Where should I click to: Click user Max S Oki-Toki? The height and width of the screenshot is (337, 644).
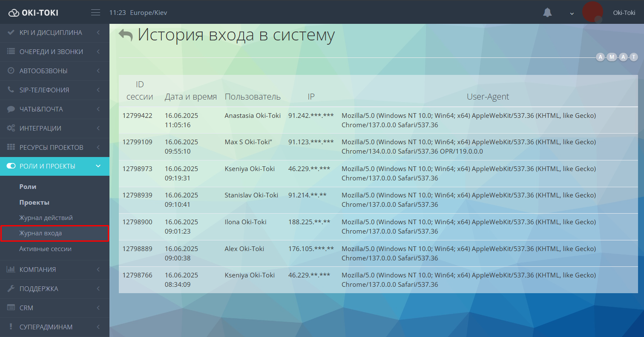pyautogui.click(x=248, y=142)
